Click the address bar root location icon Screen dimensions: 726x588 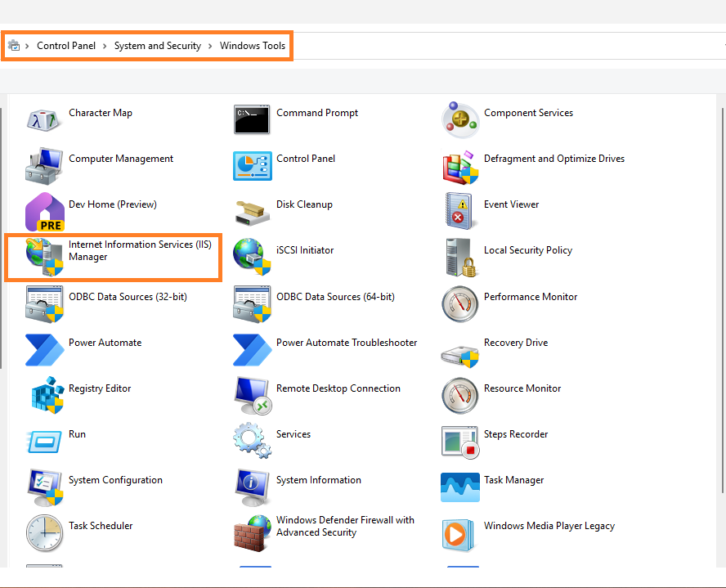(14, 45)
